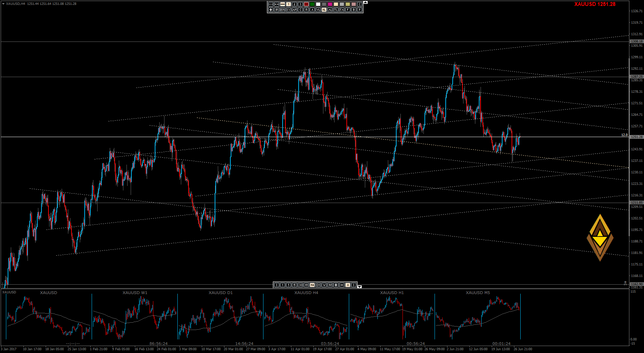Choose the solid line style button
Image resolution: width=644 pixels, height=353 pixels.
[283, 4]
